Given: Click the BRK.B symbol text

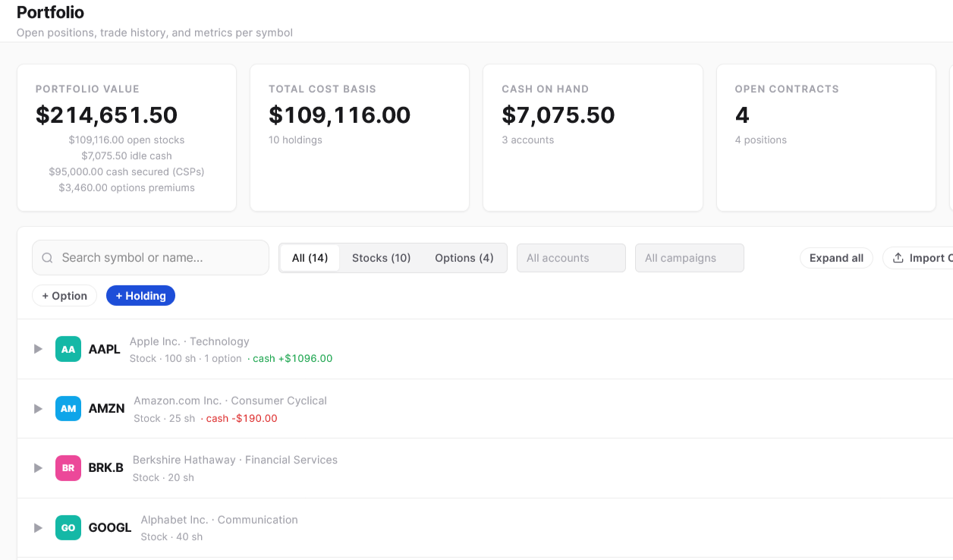Looking at the screenshot, I should point(106,468).
